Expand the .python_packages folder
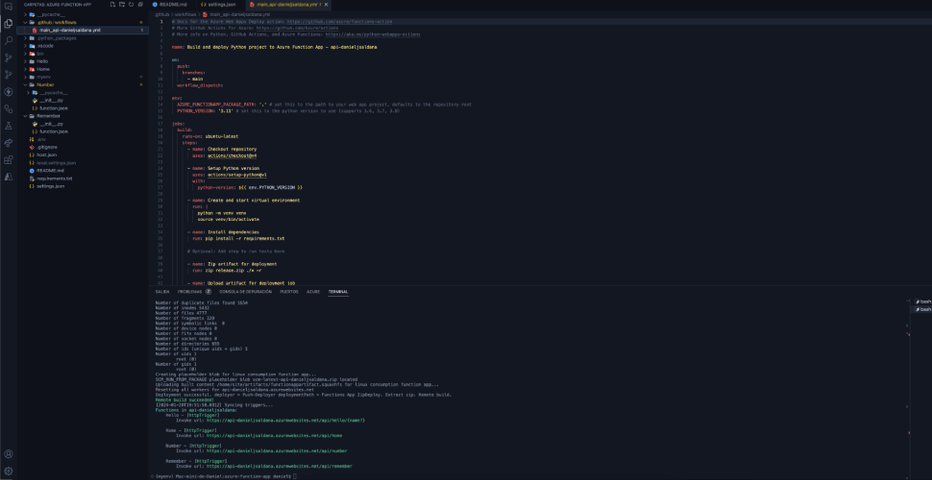 tap(83, 38)
